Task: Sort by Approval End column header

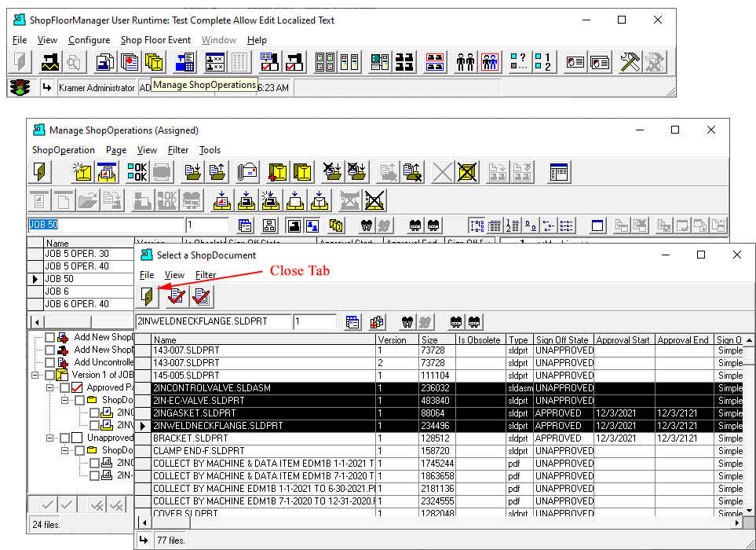Action: pos(685,339)
